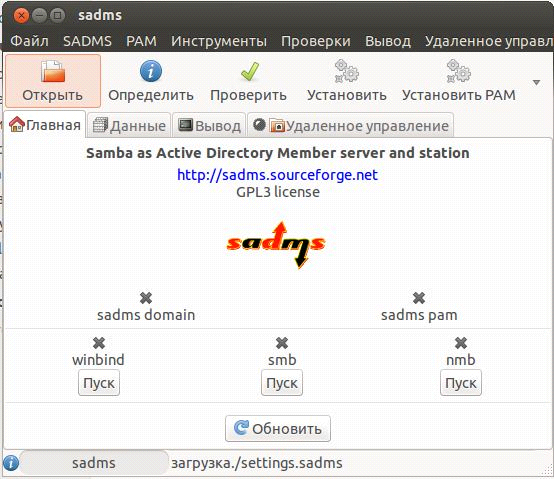
Task: Start winbind with its Пуск button
Action: click(x=99, y=383)
